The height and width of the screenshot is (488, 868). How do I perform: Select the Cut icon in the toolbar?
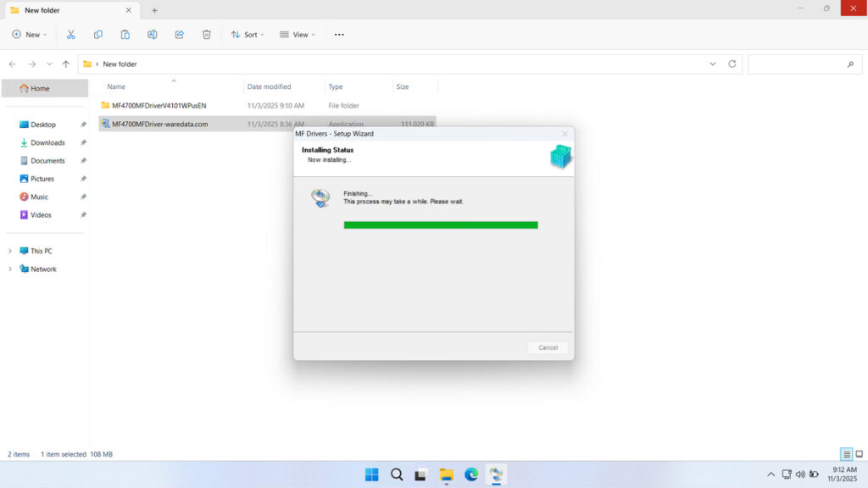(71, 34)
